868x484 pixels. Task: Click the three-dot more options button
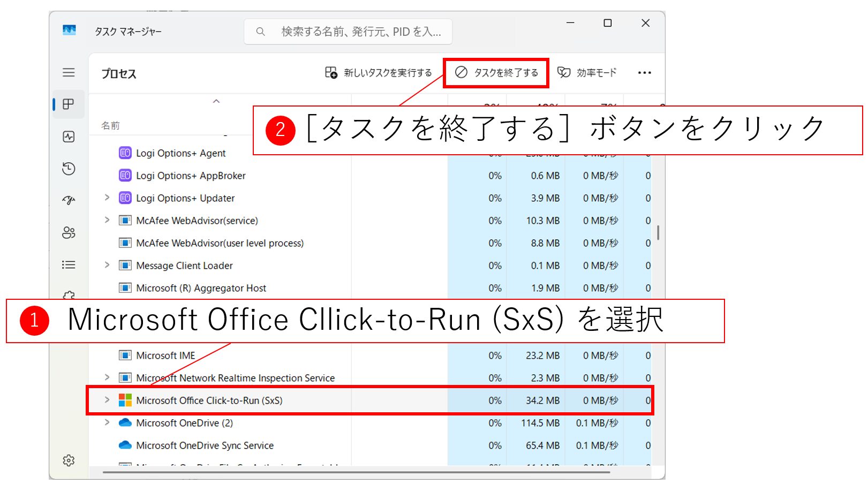pyautogui.click(x=644, y=73)
